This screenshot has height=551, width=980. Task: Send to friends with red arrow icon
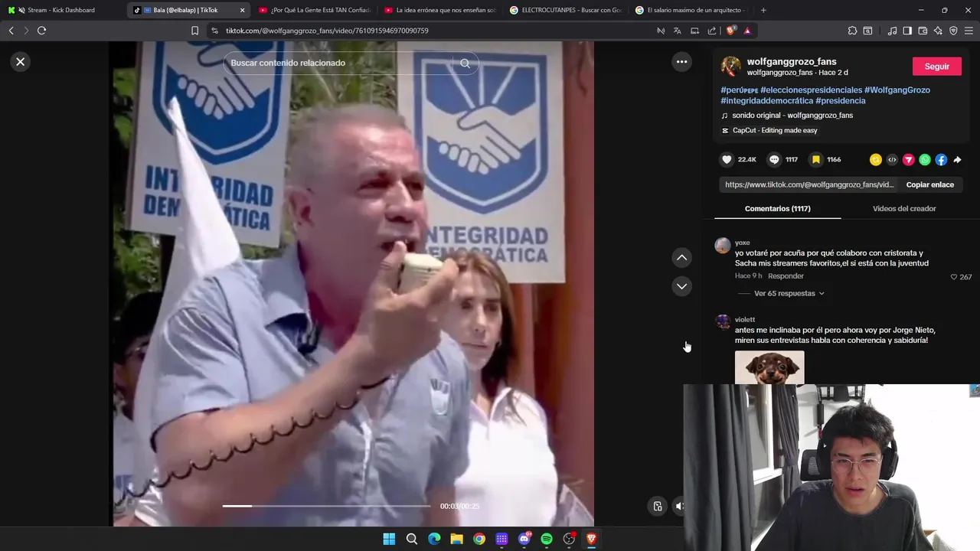coord(908,160)
